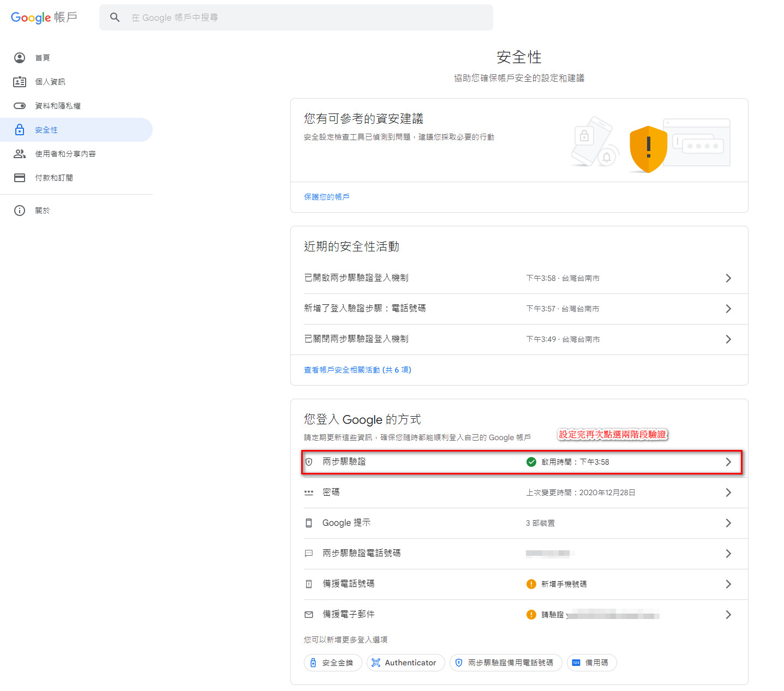The image size is (784, 691).
Task: Click the 首頁 profile icon in sidebar
Action: (x=20, y=58)
